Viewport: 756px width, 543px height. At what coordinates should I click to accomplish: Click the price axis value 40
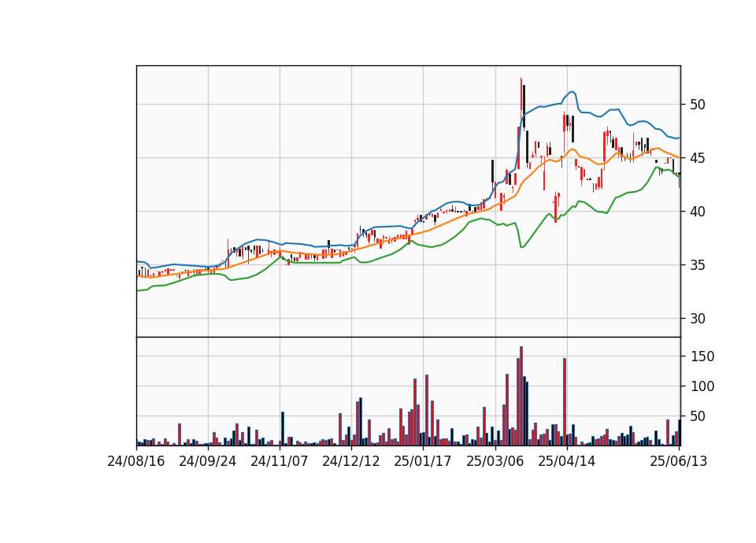coord(697,212)
